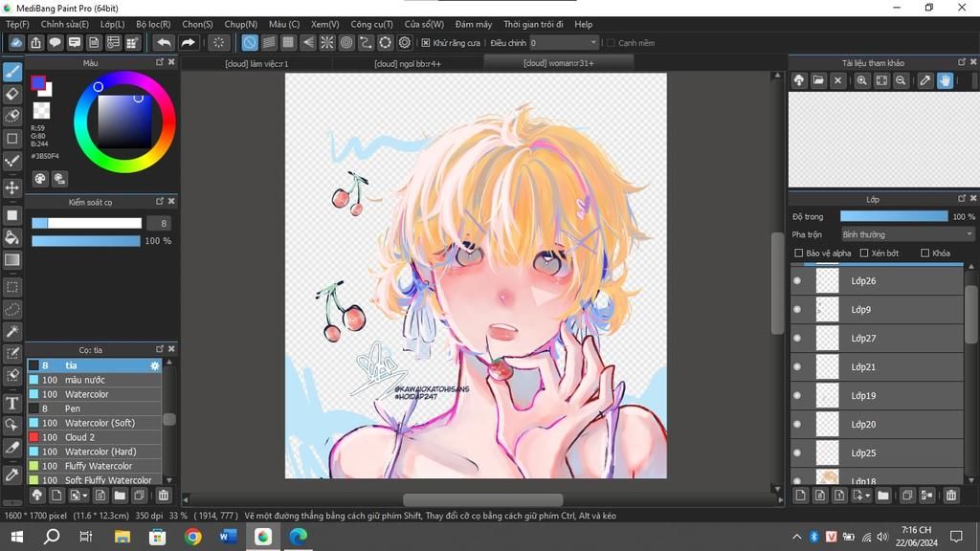
Task: Enable concentric circle snap guide
Action: (x=346, y=42)
